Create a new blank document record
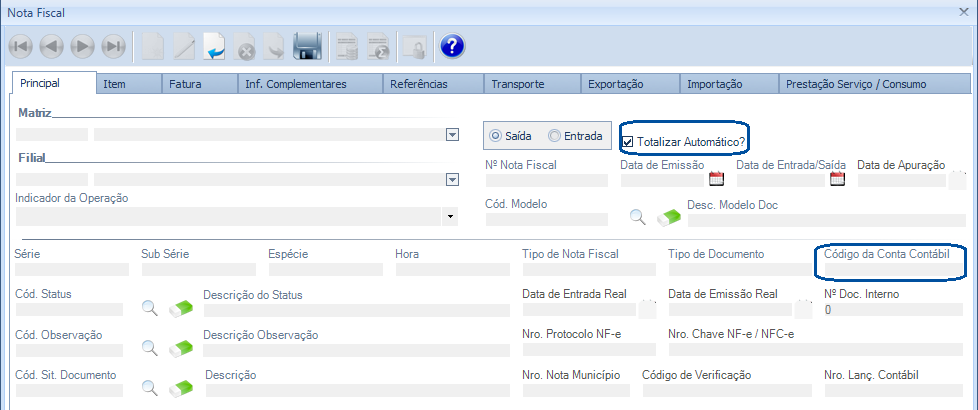978x410 pixels. click(x=153, y=46)
